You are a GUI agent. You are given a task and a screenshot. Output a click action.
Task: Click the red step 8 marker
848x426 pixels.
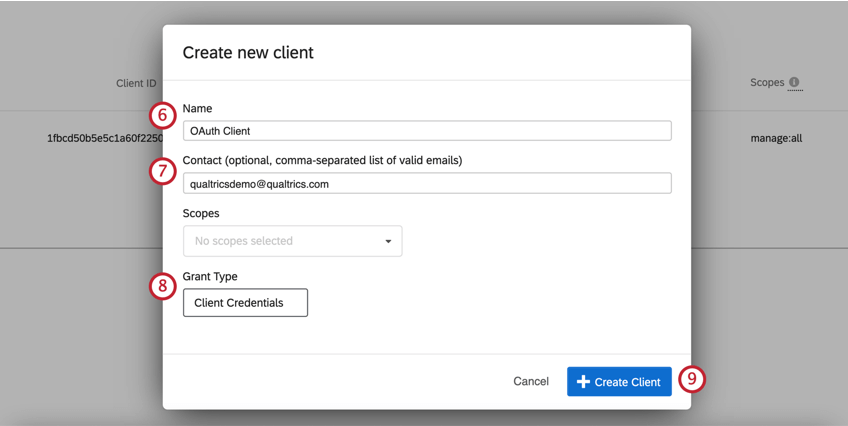pos(163,286)
